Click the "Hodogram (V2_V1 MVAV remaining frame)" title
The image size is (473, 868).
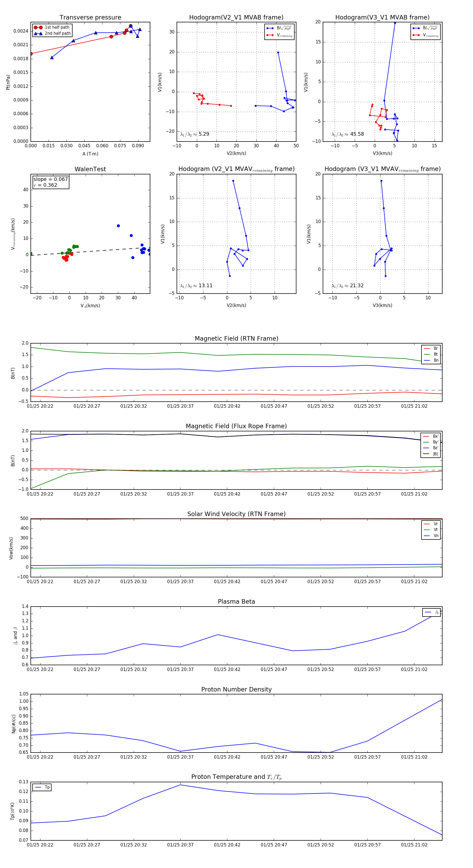point(236,169)
